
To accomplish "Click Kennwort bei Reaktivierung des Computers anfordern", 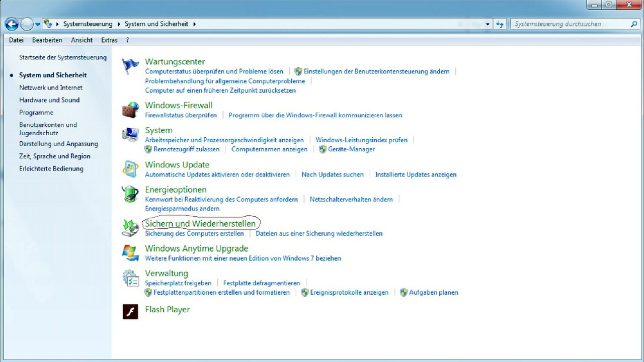I will [x=221, y=200].
